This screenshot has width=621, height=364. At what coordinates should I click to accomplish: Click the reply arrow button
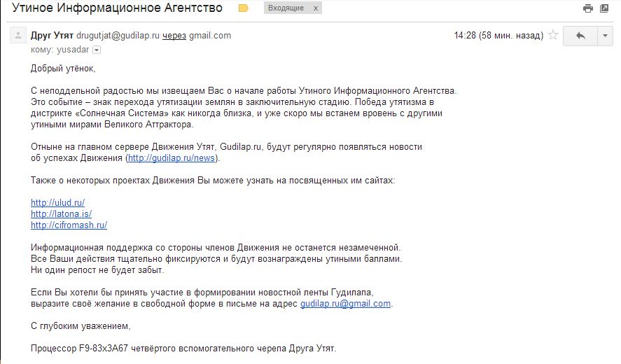pos(580,36)
